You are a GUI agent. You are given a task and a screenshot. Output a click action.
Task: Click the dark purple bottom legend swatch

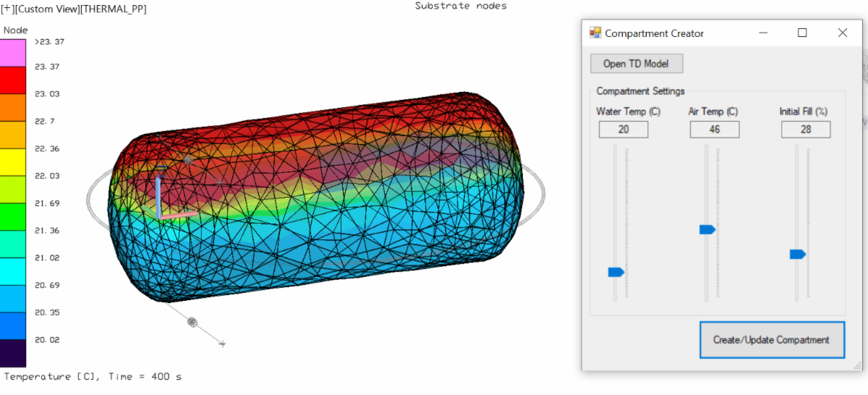click(x=13, y=353)
